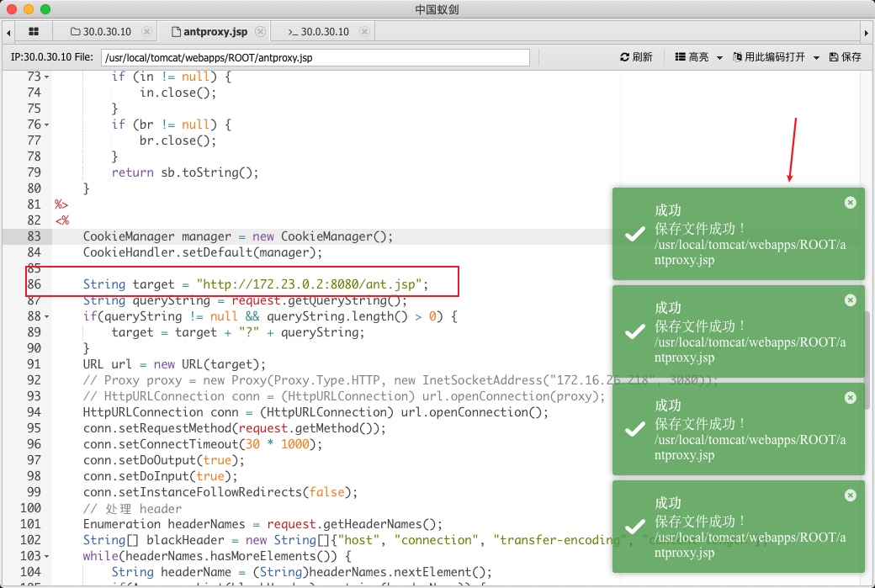Click the macOS yellow minimize button
This screenshot has width=875, height=588.
pyautogui.click(x=29, y=9)
